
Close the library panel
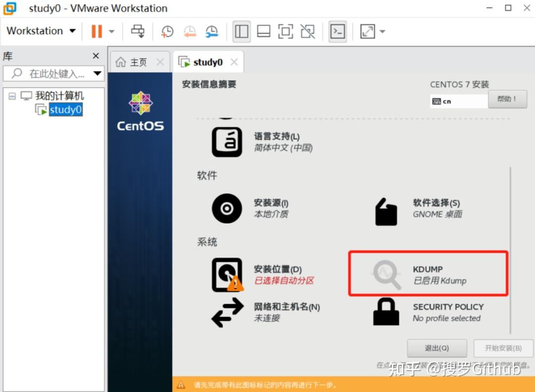96,56
